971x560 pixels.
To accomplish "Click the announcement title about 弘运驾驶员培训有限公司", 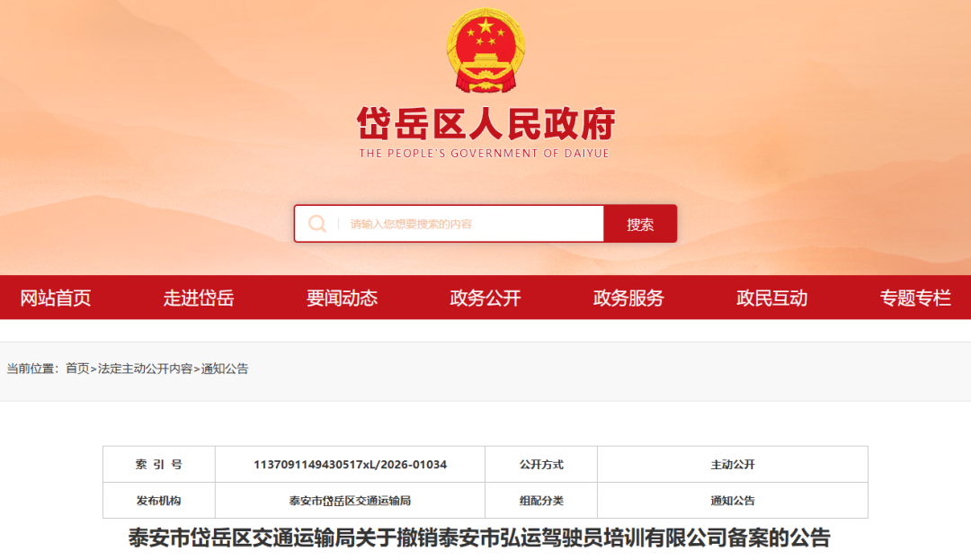I will click(479, 538).
